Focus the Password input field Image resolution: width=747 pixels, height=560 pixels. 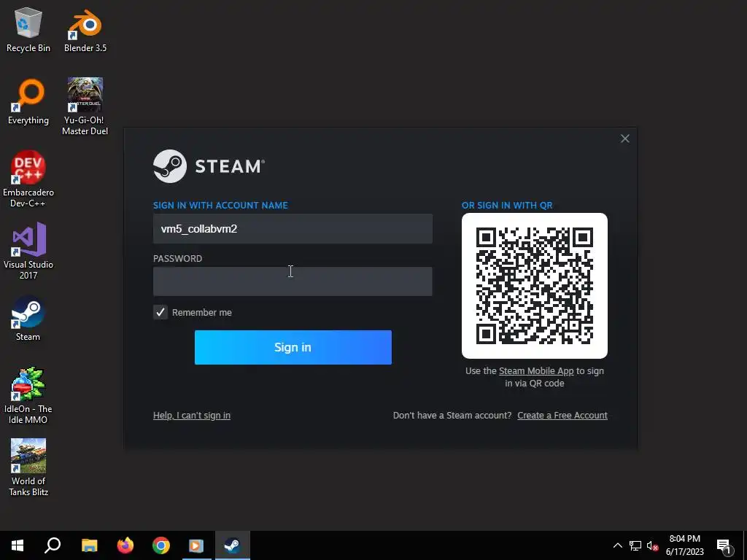coord(293,281)
